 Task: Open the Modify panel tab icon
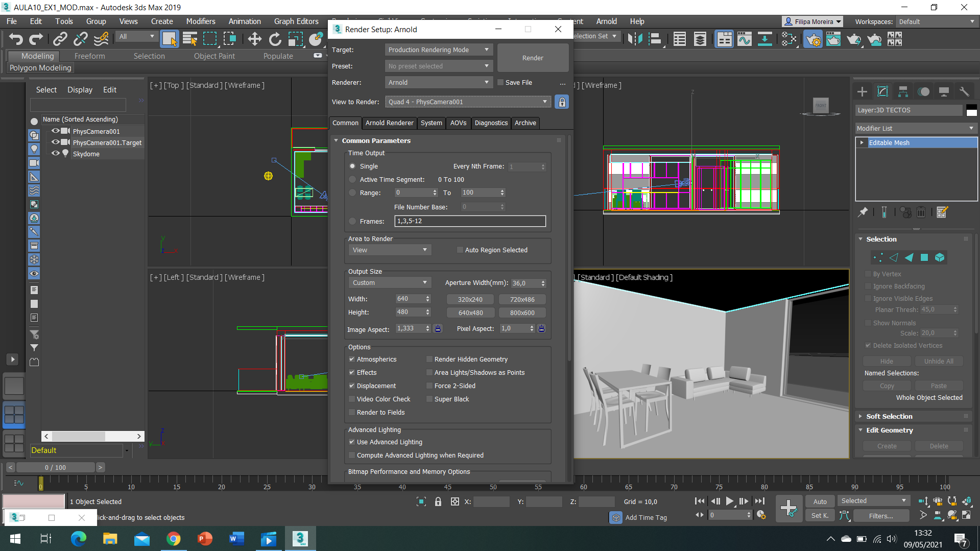pos(882,91)
